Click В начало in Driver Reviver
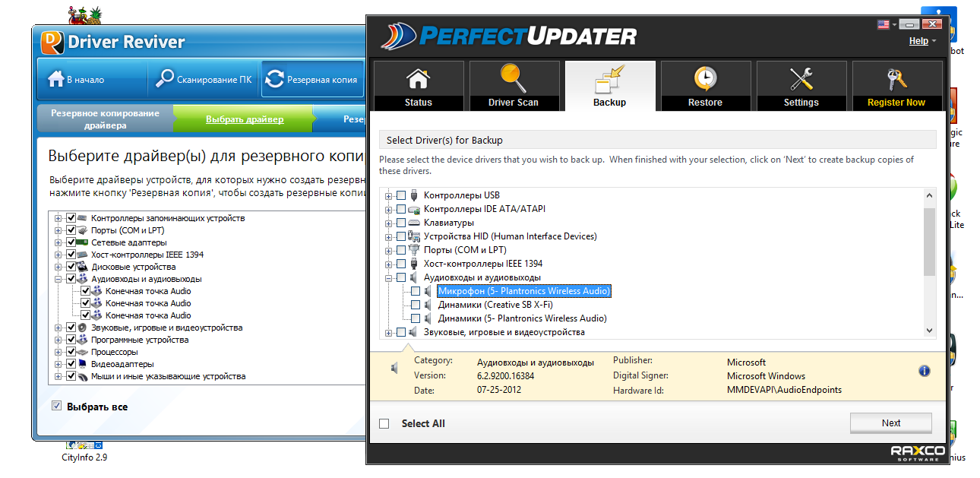The width and height of the screenshot is (980, 478). 92,79
